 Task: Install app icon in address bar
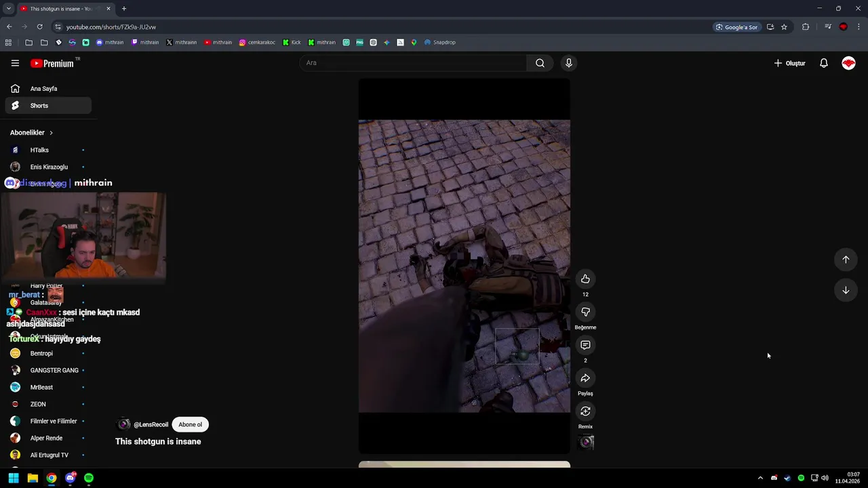(x=770, y=27)
